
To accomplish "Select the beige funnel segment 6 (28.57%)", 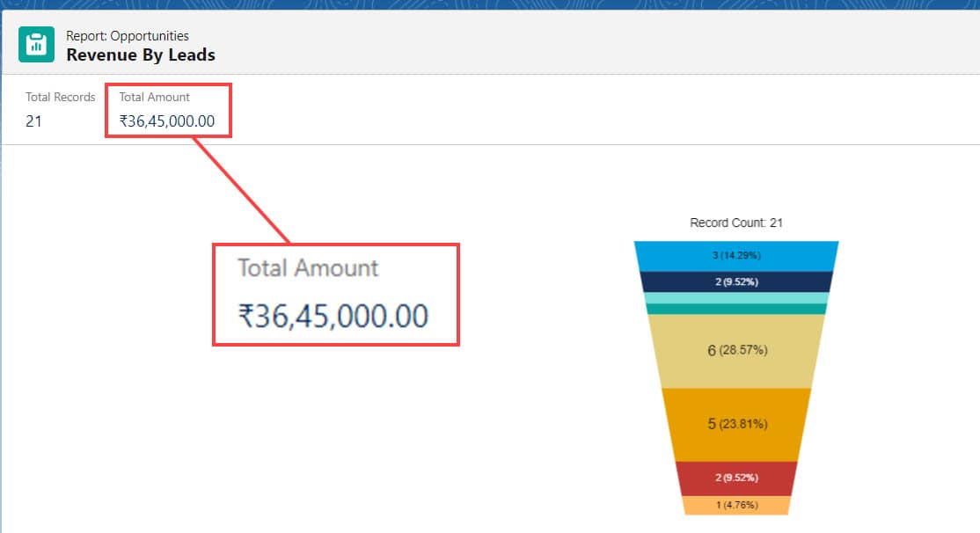I will tap(736, 351).
